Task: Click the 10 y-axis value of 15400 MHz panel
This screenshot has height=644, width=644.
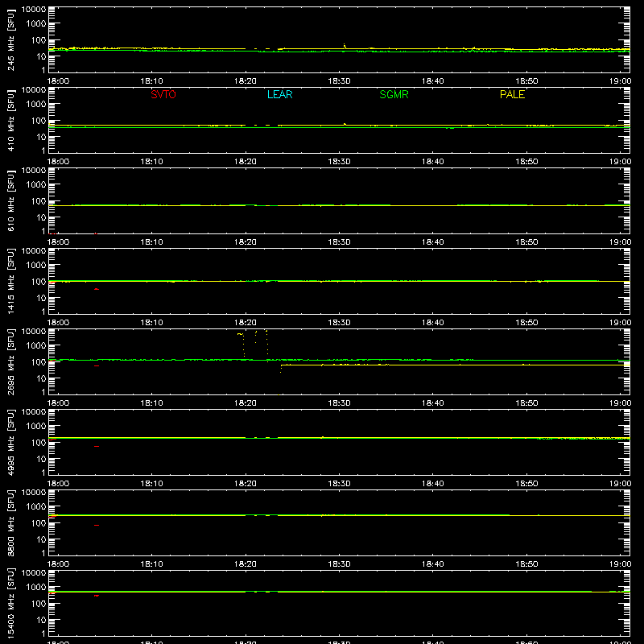Action: (42, 620)
